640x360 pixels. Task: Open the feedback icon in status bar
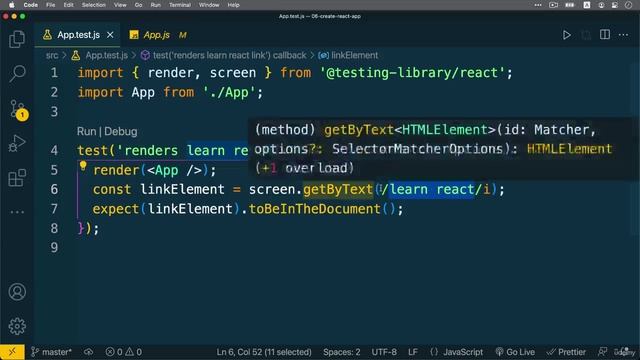coord(602,352)
